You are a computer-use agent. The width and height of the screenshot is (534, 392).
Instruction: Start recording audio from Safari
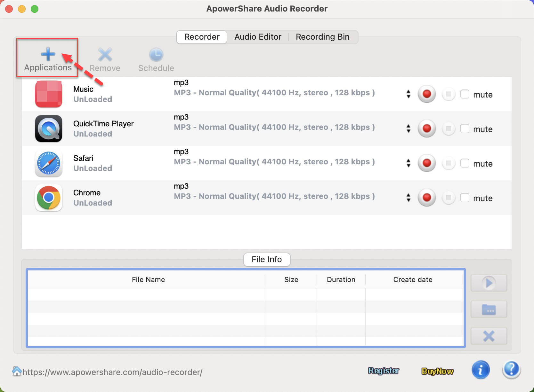click(427, 163)
